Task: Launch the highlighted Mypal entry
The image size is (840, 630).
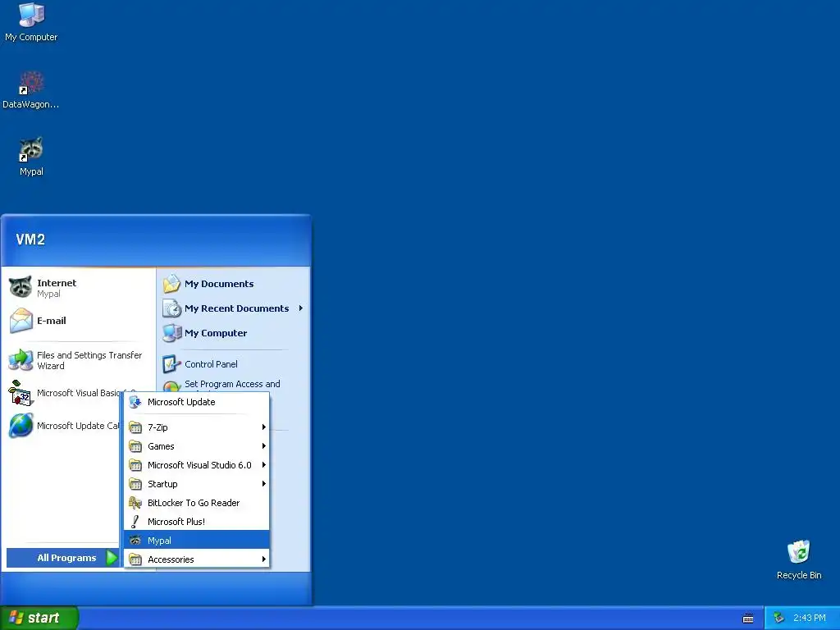Action: coord(197,541)
